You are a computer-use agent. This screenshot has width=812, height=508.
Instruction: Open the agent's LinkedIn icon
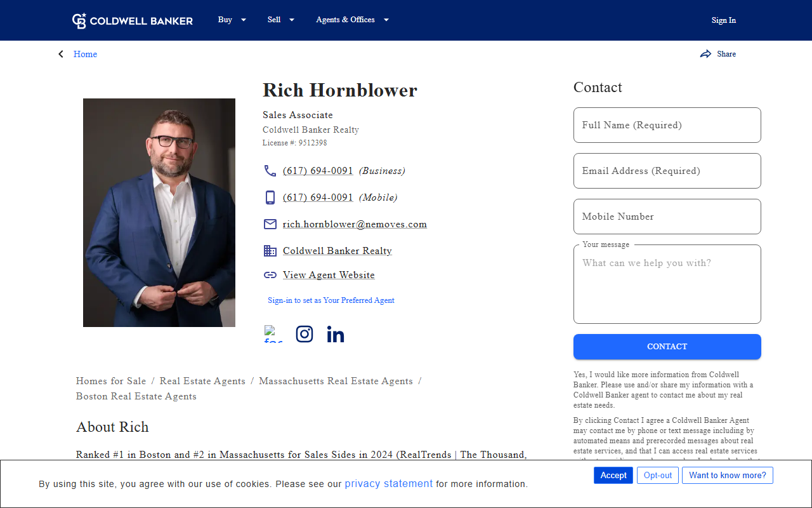pyautogui.click(x=336, y=334)
